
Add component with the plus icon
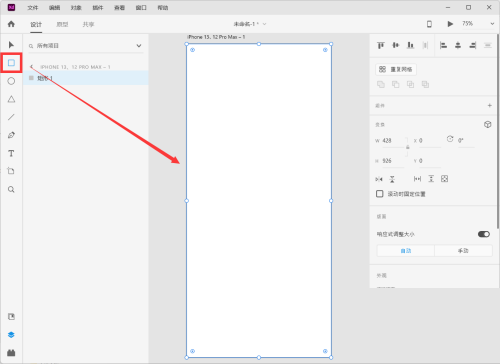pyautogui.click(x=489, y=105)
